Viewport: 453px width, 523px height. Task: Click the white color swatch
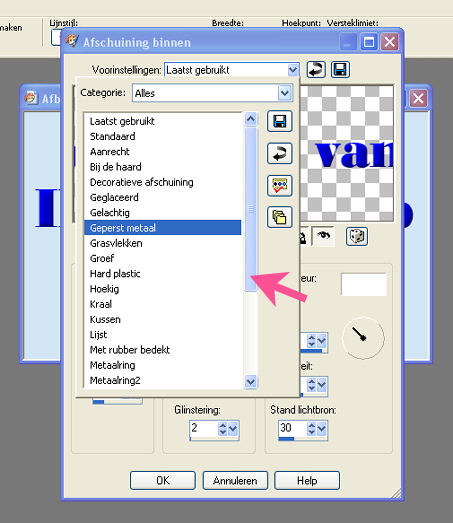(x=364, y=284)
